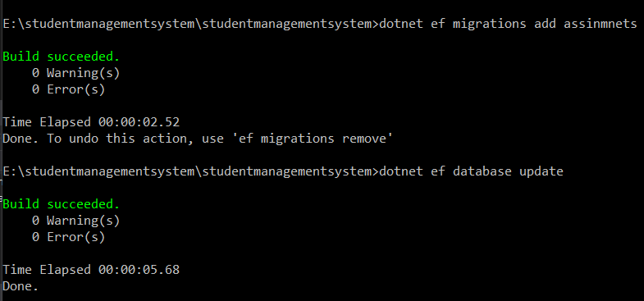Click the word 'database' in the second command
Viewport: 644px width, 301px height.
pyautogui.click(x=482, y=171)
